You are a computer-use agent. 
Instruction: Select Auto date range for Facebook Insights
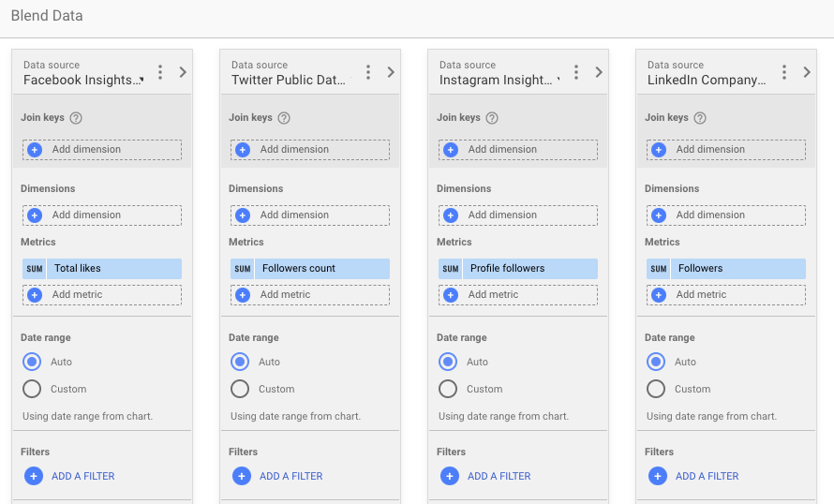(32, 362)
